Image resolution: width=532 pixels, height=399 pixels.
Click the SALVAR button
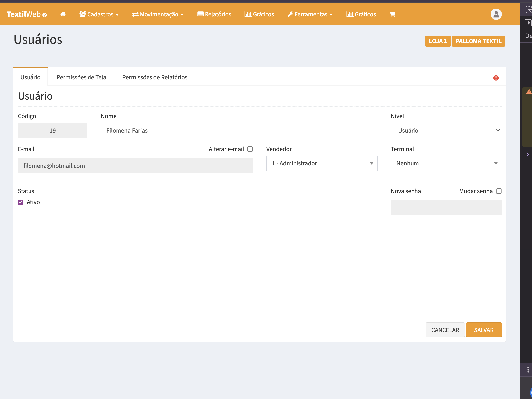tap(483, 330)
